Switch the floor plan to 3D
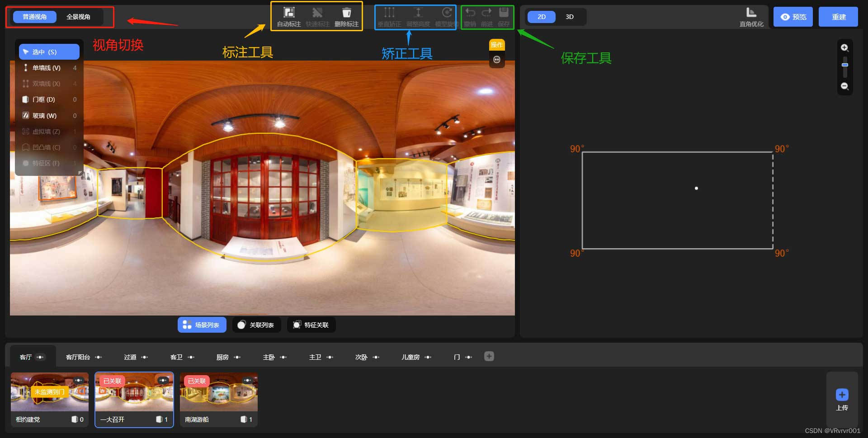The height and width of the screenshot is (438, 868). pos(570,17)
